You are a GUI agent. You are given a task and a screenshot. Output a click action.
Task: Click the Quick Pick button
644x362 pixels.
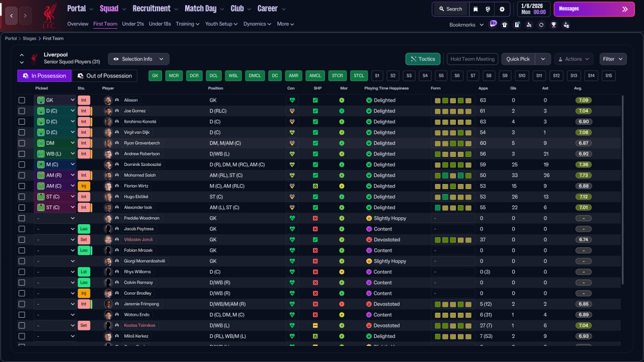coord(518,59)
